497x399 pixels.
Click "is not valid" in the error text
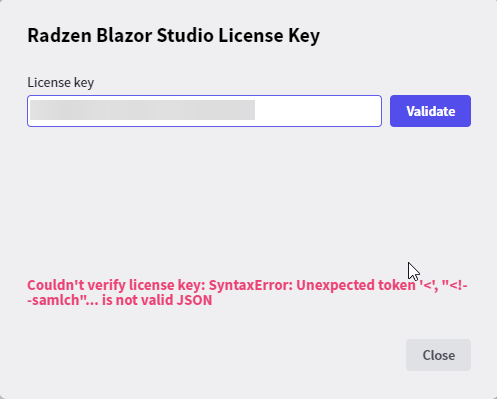138,300
